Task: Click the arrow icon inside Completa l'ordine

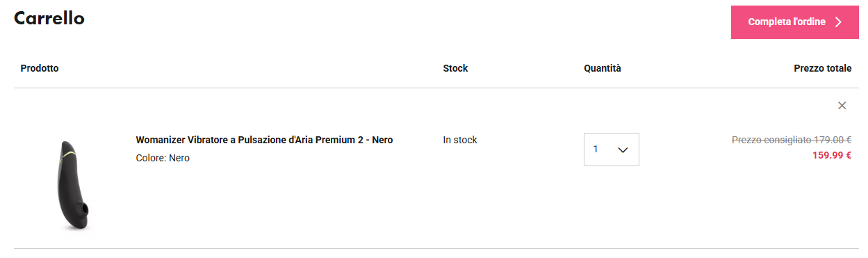Action: pyautogui.click(x=838, y=22)
